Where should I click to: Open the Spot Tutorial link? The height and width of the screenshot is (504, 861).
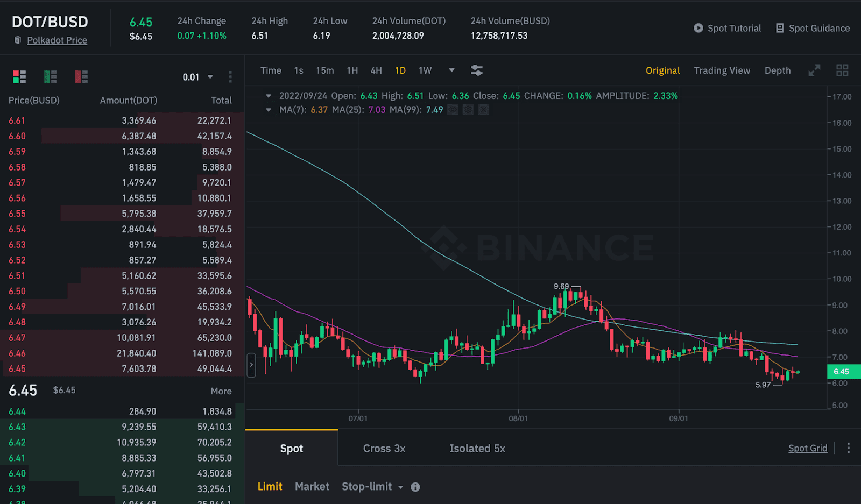(734, 28)
